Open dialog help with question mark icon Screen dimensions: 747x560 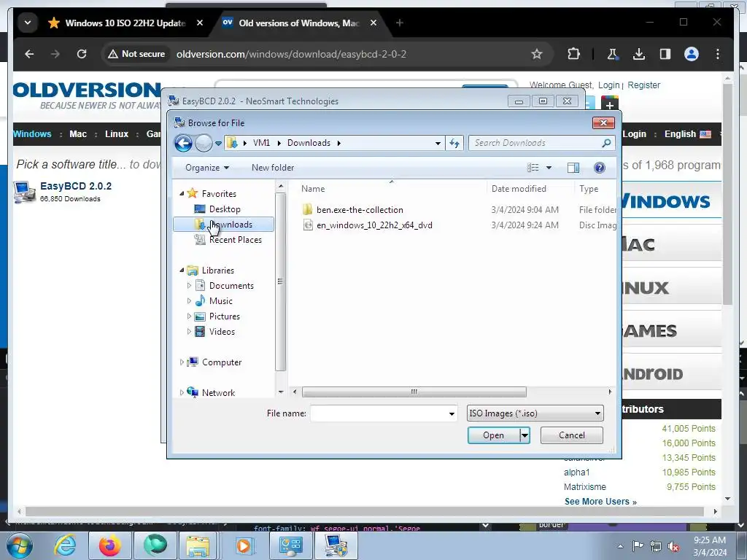coord(600,168)
